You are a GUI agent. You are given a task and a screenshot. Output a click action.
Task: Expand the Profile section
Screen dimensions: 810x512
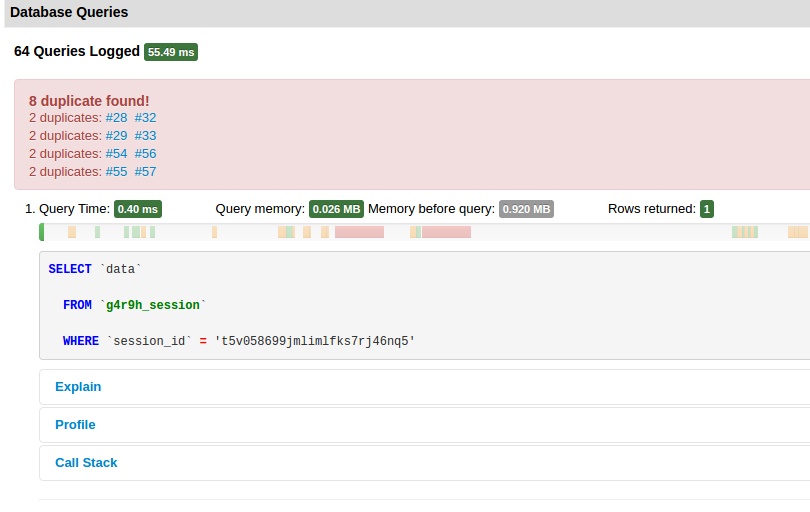[x=75, y=425]
